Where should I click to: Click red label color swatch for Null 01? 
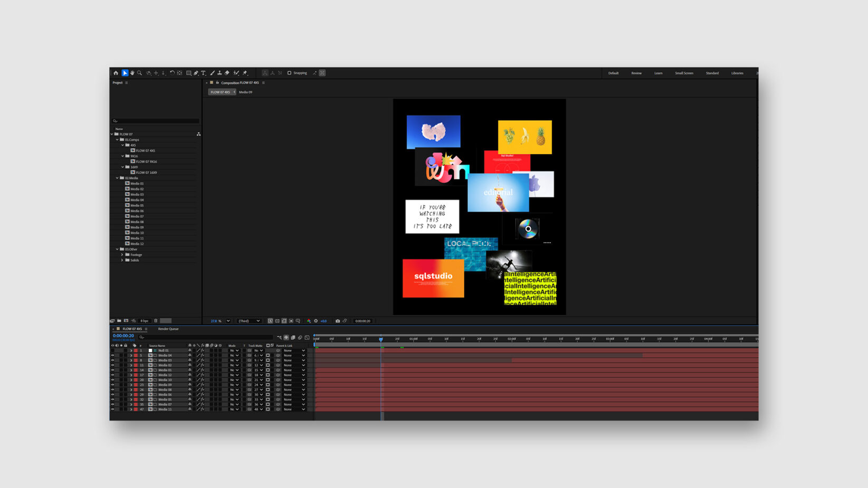point(136,351)
